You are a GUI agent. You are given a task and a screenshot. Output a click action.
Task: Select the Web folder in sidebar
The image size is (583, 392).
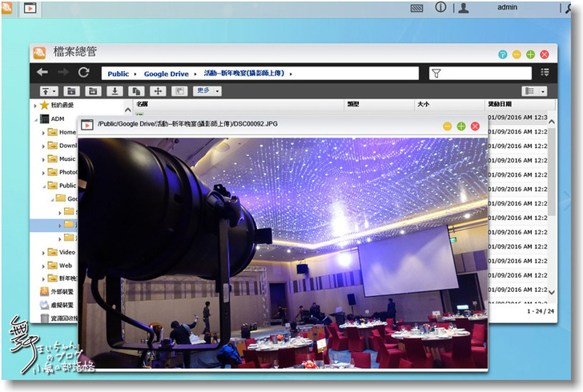pos(66,266)
